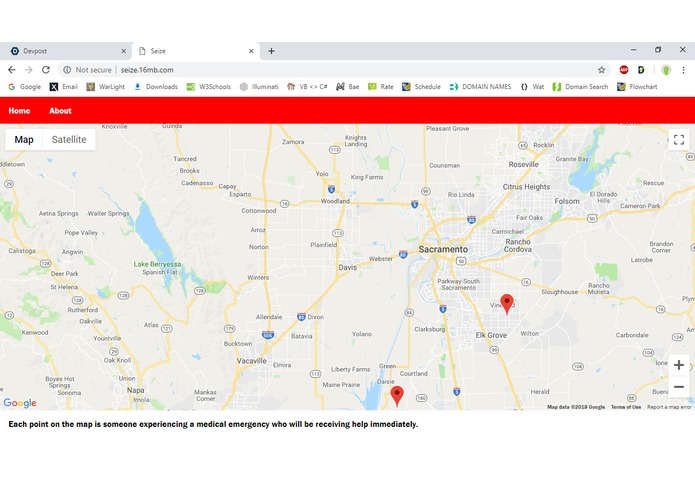Click the Lake Berryessa label
The height and width of the screenshot is (494, 695).
[x=157, y=264]
